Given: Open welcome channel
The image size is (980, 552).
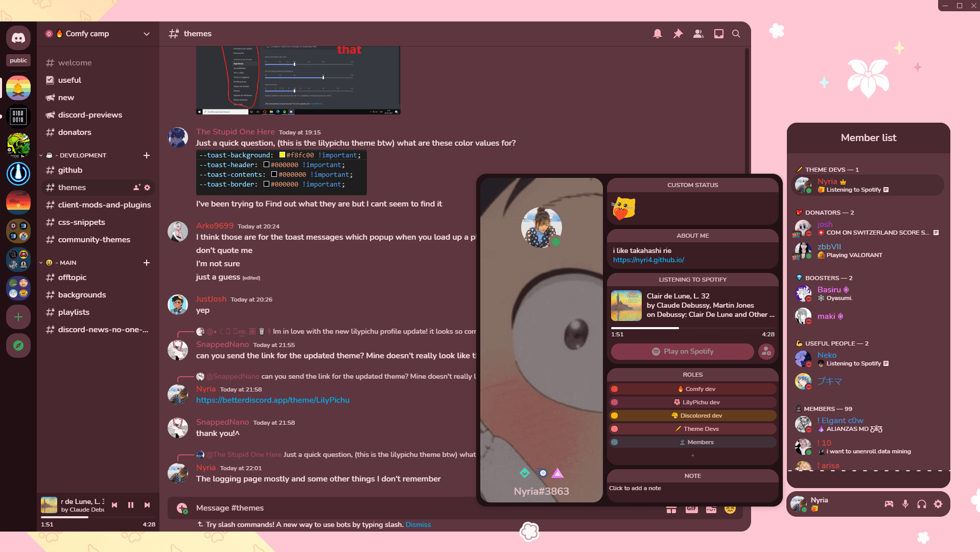Looking at the screenshot, I should tap(98, 63).
